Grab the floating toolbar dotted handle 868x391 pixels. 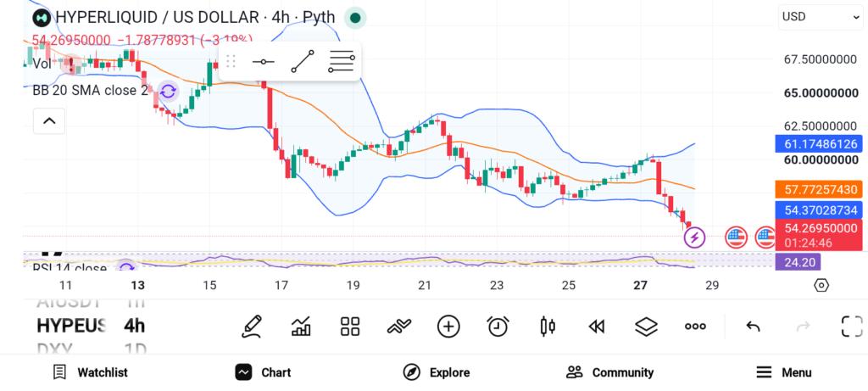(231, 61)
